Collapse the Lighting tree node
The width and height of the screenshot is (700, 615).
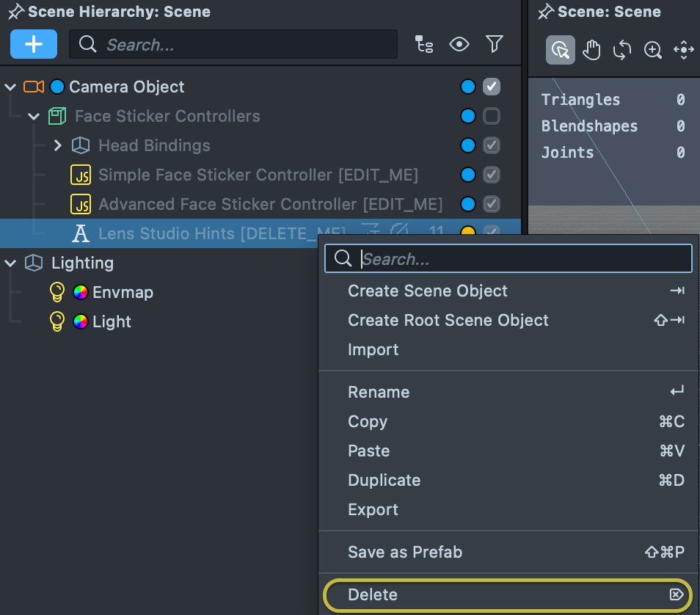10,263
